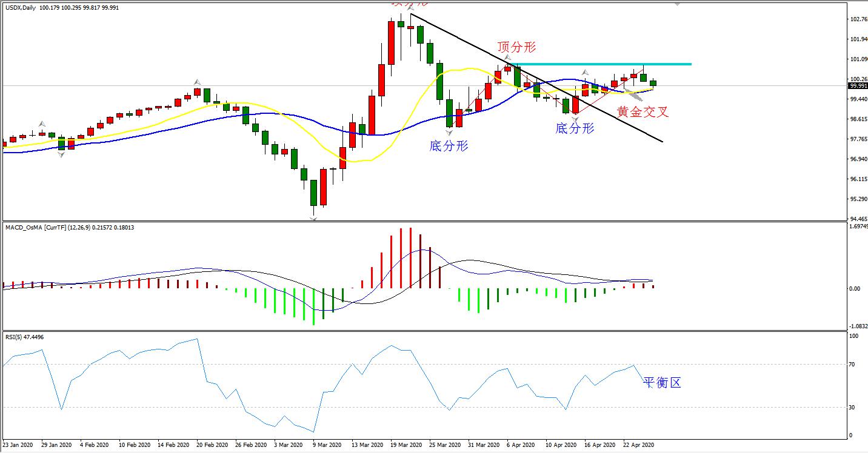The height and width of the screenshot is (453, 868).
Task: Select the up fractal arrow above the 29 Jan candle
Action: point(42,124)
